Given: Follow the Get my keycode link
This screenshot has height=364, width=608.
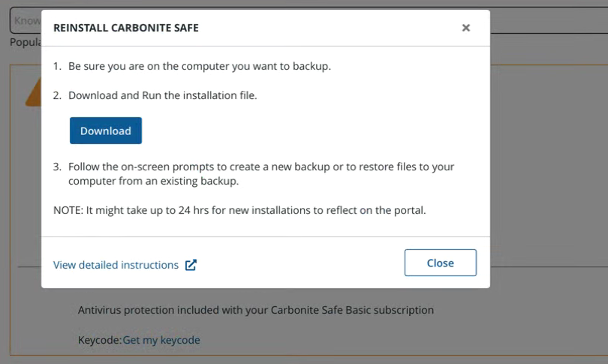Looking at the screenshot, I should pos(161,340).
